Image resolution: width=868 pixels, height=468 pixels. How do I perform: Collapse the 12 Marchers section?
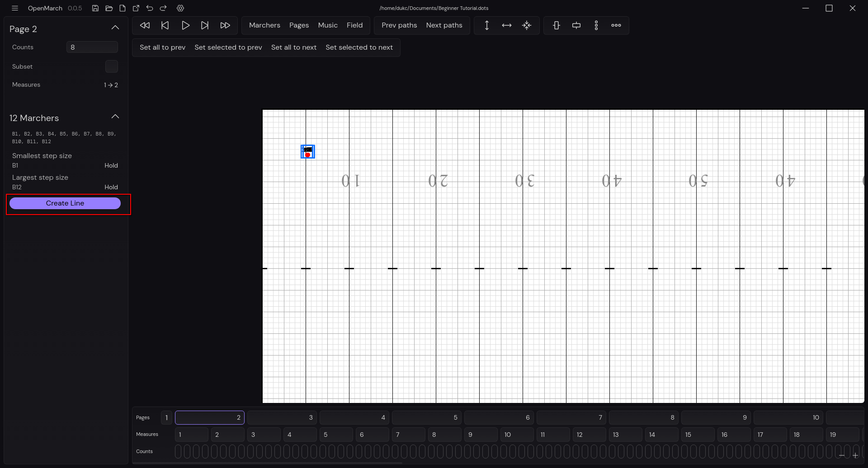pyautogui.click(x=115, y=117)
